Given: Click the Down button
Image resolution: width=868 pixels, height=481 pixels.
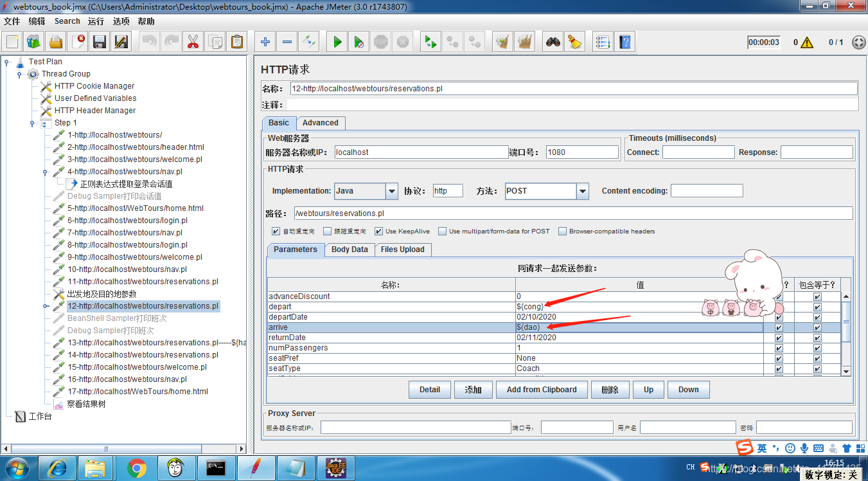Looking at the screenshot, I should click(688, 390).
